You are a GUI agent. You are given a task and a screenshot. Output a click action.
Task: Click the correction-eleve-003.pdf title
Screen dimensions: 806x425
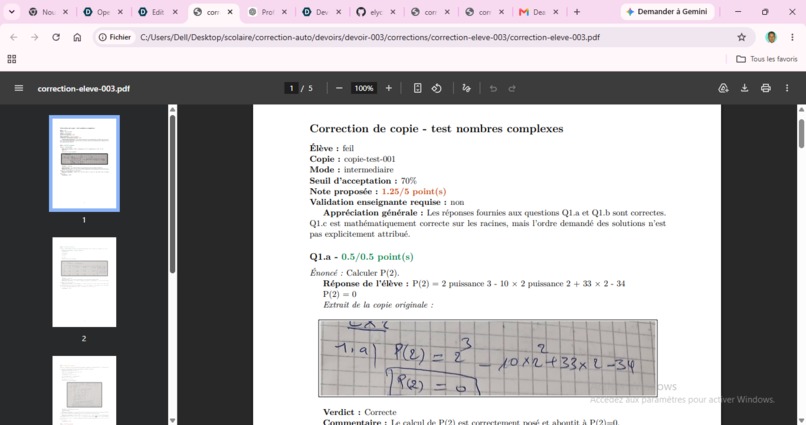[x=84, y=88]
